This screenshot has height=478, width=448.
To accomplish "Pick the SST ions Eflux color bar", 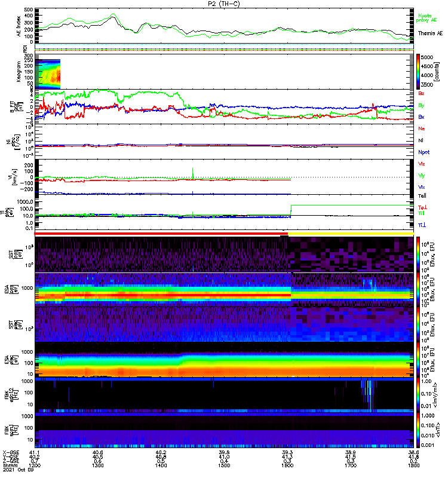I will 418,255.
